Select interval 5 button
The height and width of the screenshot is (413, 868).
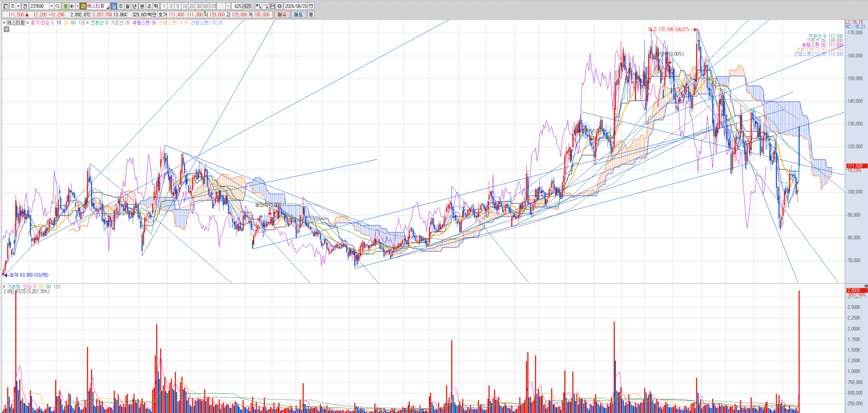(178, 6)
